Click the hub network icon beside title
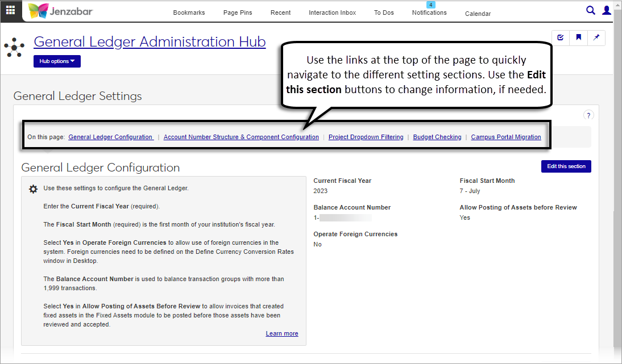This screenshot has width=622, height=364. (x=14, y=48)
